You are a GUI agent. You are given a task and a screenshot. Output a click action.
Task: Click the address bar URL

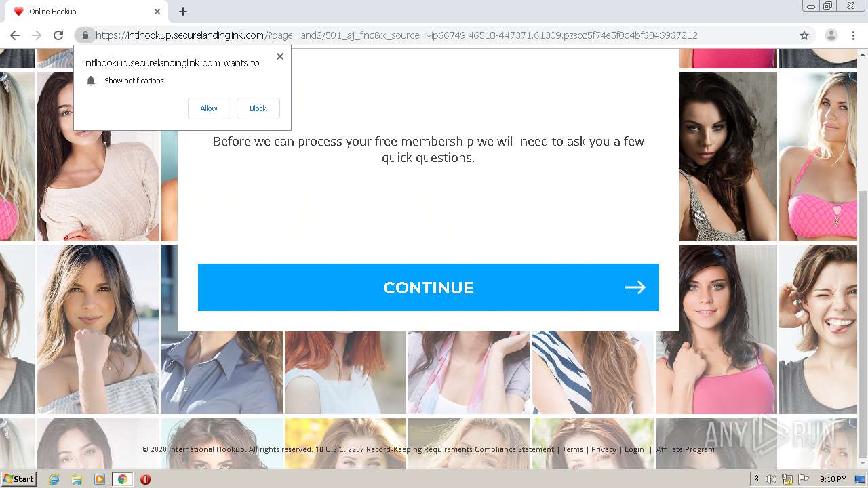(x=397, y=35)
